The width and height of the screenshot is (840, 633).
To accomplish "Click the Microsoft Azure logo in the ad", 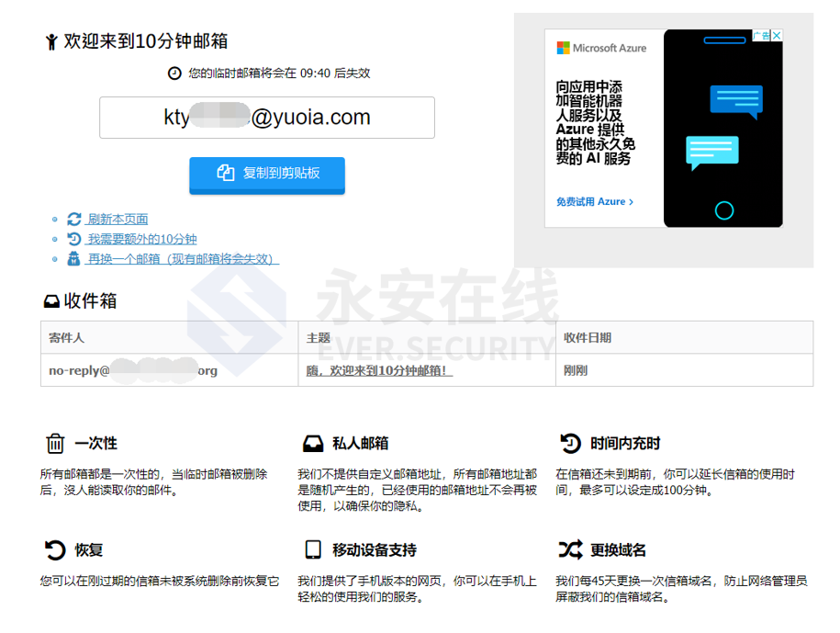I will point(601,48).
